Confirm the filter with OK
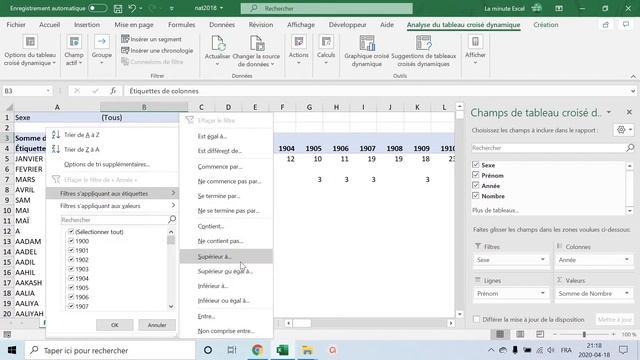This screenshot has height=360, width=640. (115, 325)
